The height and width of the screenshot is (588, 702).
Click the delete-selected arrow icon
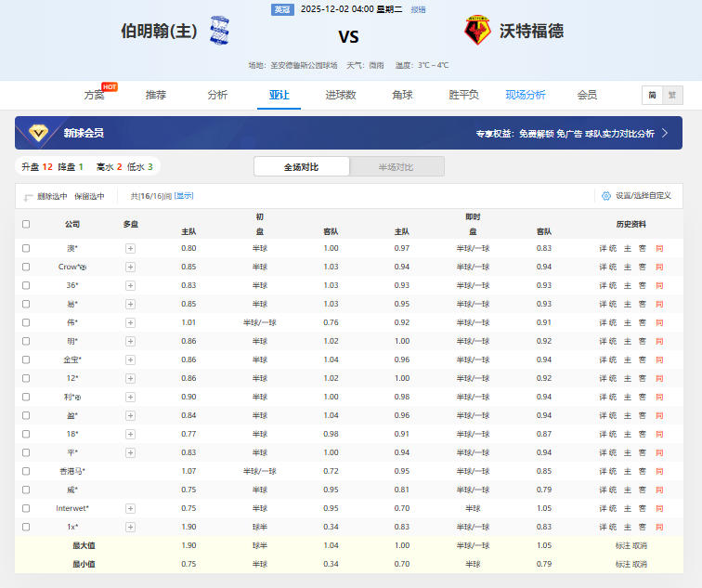coord(29,197)
